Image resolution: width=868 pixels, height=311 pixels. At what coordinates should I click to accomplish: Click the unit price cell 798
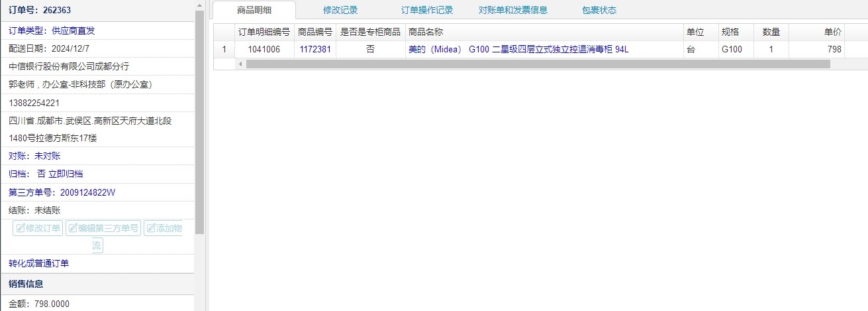(817, 49)
